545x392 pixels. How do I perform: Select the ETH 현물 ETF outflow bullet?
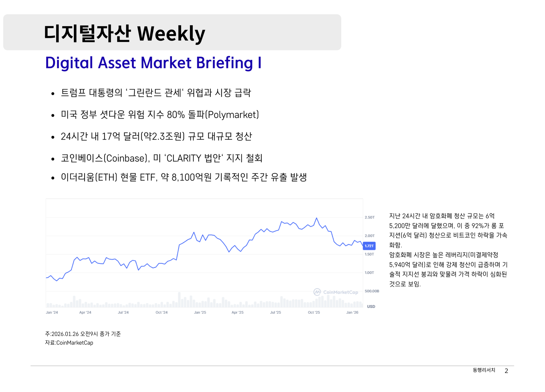click(184, 177)
